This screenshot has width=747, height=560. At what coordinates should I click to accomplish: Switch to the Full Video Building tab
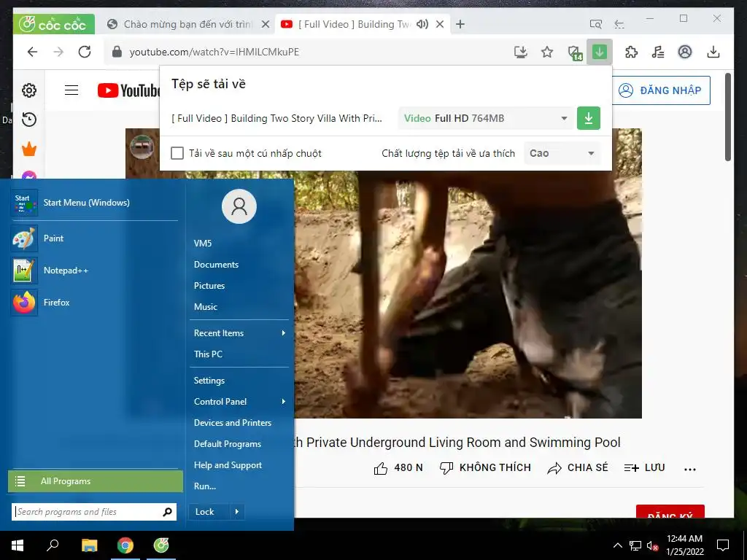(x=354, y=24)
